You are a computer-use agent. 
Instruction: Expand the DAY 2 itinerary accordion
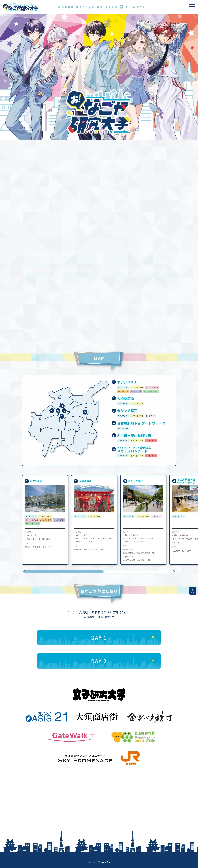[99, 661]
